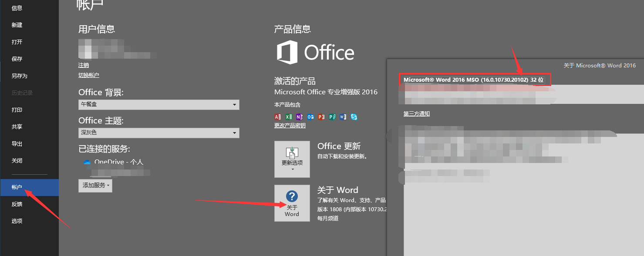The height and width of the screenshot is (256, 644).
Task: Open the 关于 Word button
Action: click(292, 203)
